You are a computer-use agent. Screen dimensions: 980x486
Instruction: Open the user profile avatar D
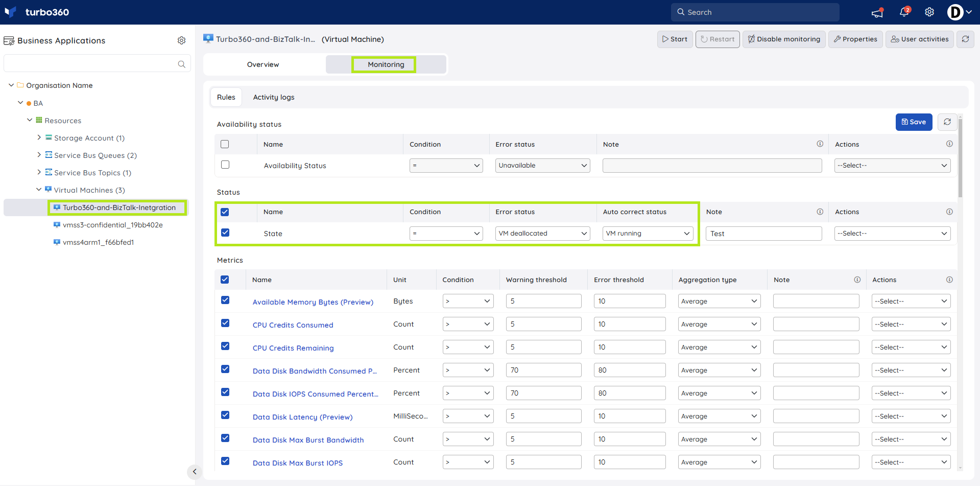coord(955,12)
